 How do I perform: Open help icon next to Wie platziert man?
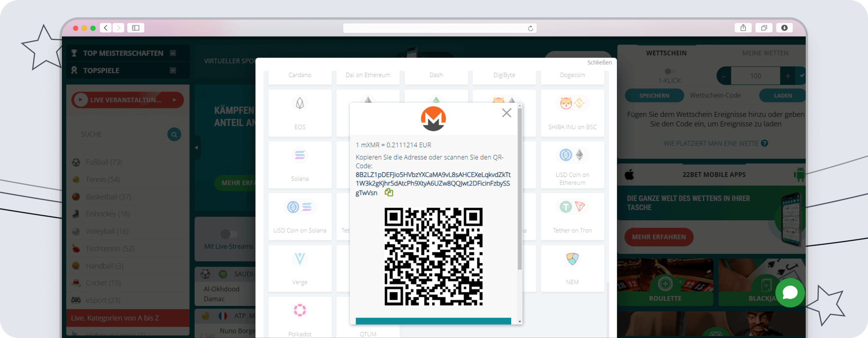click(x=764, y=143)
